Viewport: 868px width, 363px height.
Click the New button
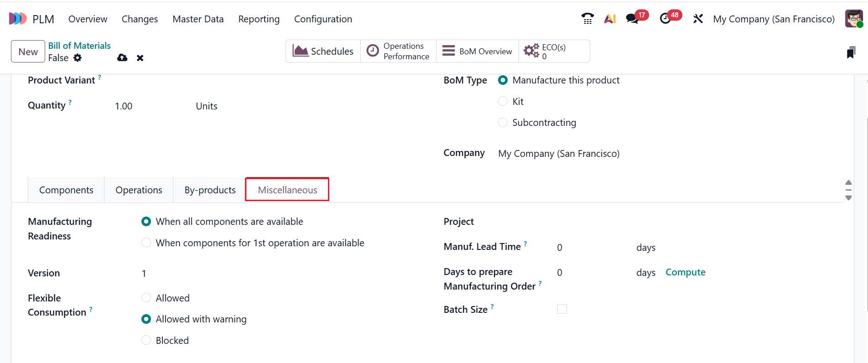[27, 51]
